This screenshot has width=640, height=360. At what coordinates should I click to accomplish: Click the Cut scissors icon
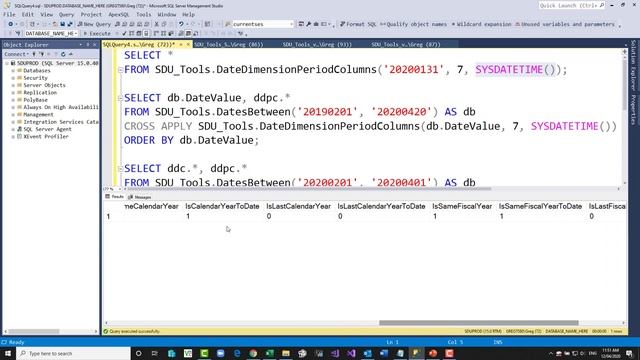point(156,24)
